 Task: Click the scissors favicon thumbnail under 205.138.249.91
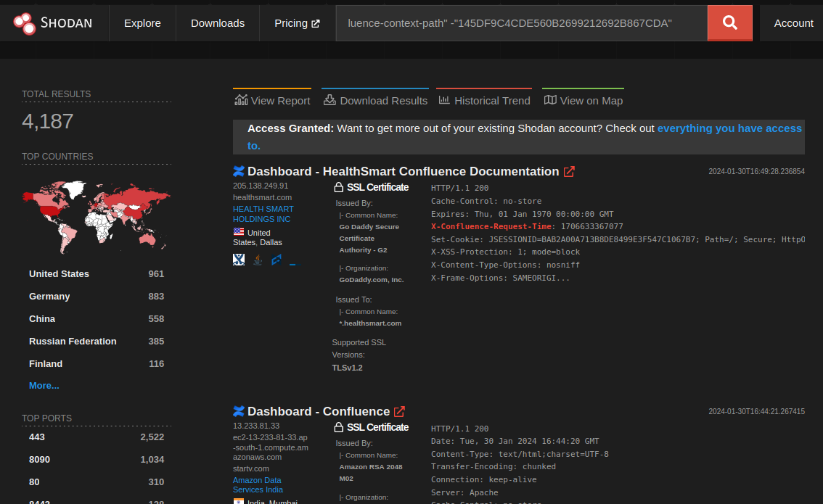239,259
